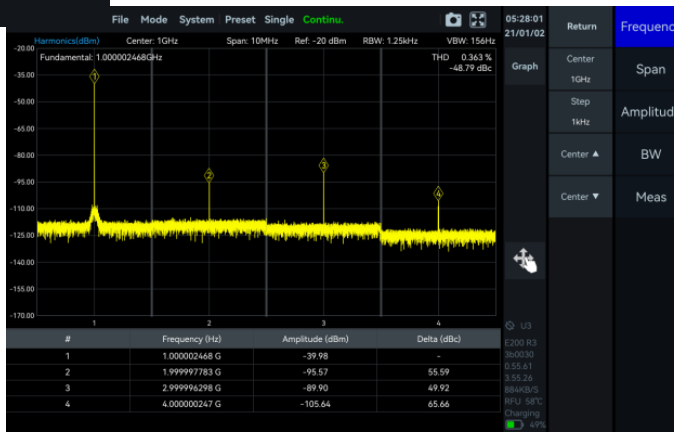The width and height of the screenshot is (693, 438).
Task: Select delta cell 65.66
Action: (438, 404)
